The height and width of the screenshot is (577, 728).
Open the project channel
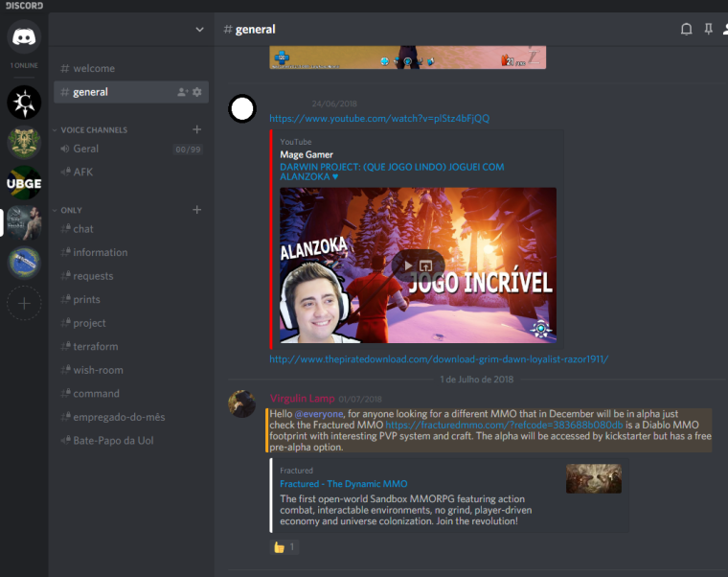click(131, 323)
